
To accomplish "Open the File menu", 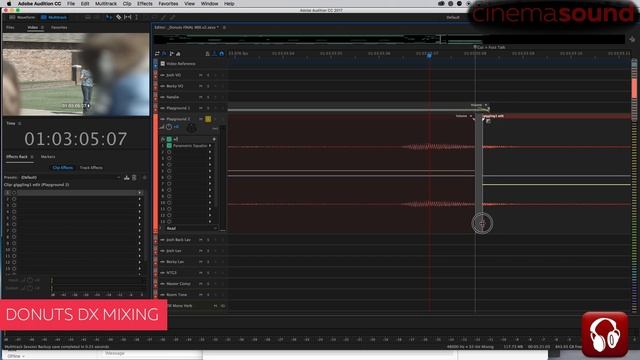I will point(71,4).
